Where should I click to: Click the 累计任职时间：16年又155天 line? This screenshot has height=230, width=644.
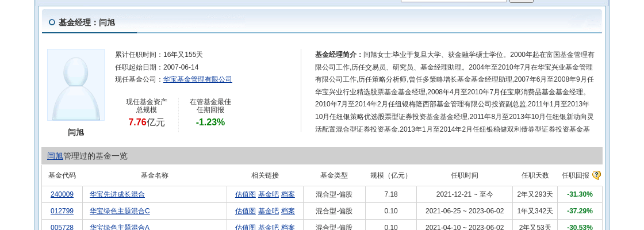(159, 55)
